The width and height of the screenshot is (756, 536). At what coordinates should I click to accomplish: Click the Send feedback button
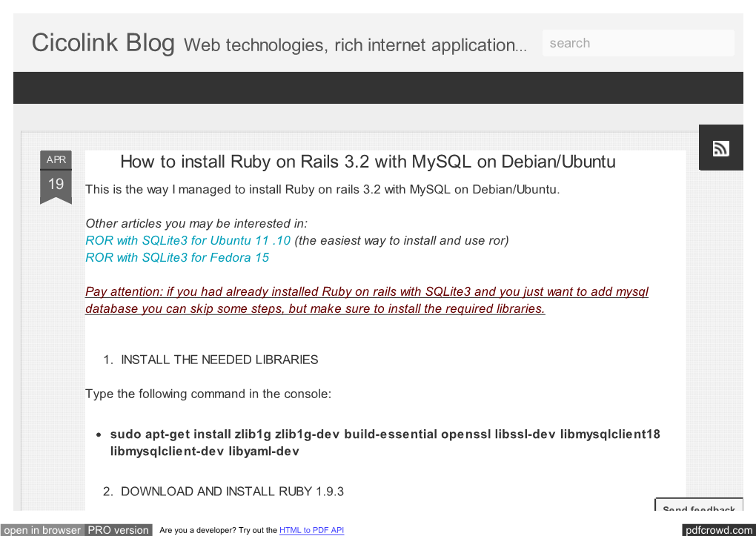click(x=698, y=508)
